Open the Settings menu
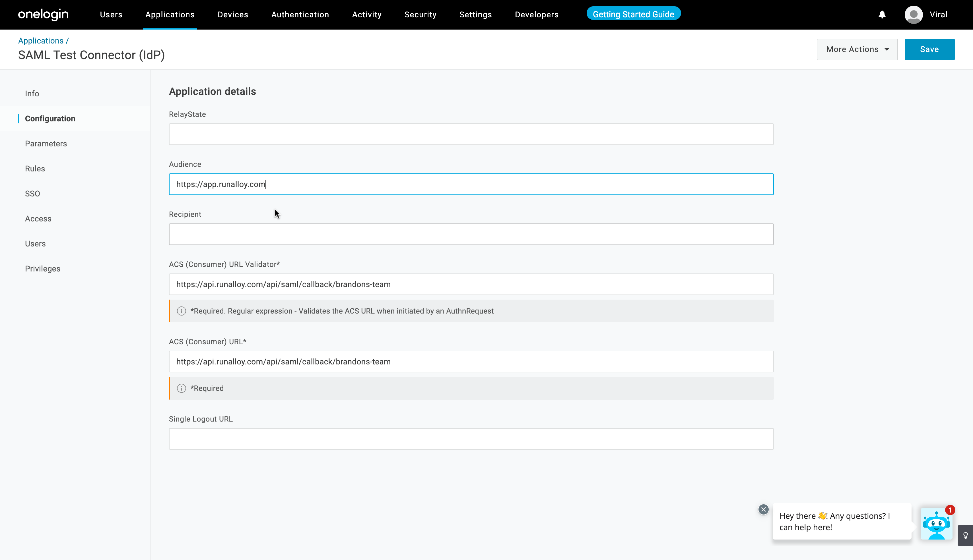 (x=475, y=14)
